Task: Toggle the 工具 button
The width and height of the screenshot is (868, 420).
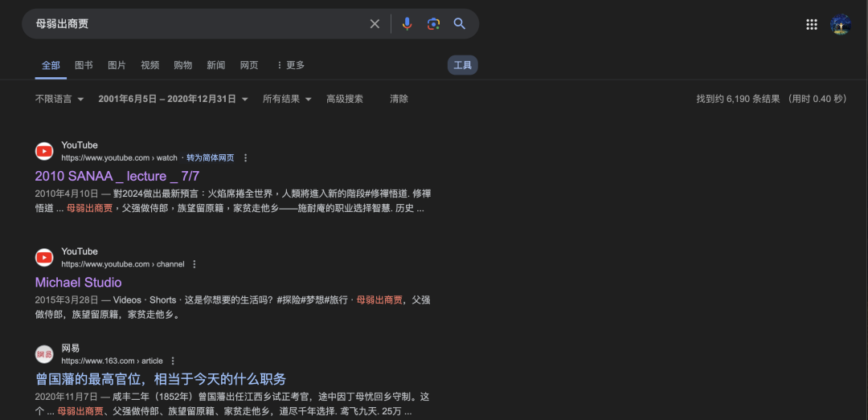Action: [x=463, y=65]
